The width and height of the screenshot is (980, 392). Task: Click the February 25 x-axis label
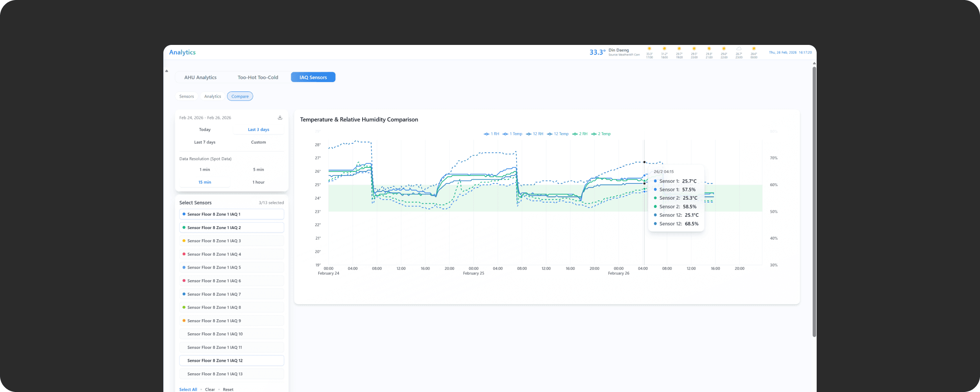click(474, 273)
